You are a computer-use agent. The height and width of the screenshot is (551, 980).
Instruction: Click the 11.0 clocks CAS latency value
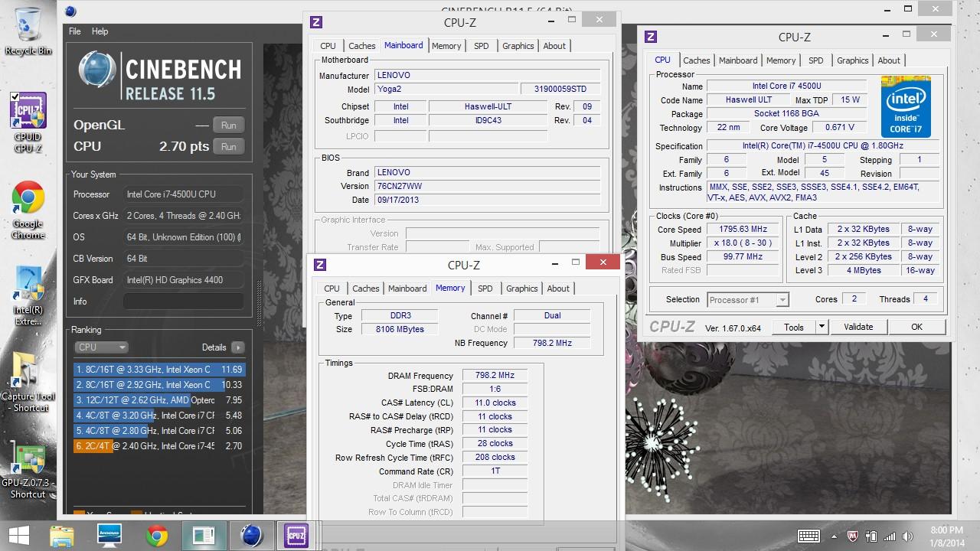495,403
